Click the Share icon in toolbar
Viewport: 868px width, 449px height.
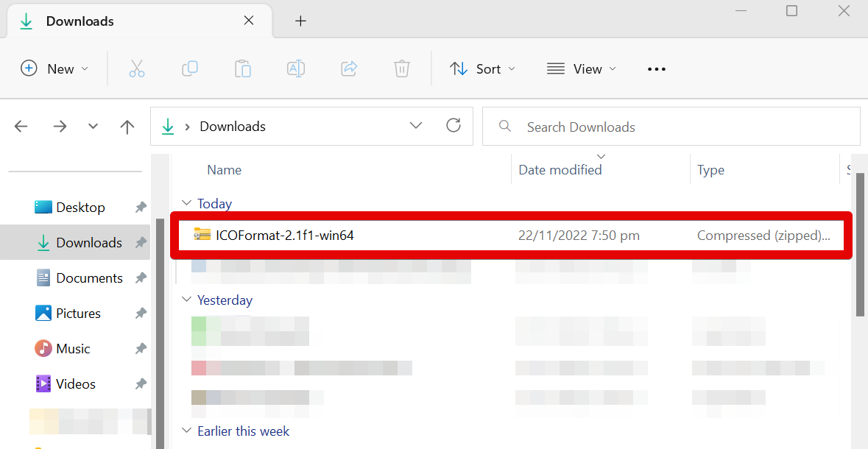[x=349, y=68]
